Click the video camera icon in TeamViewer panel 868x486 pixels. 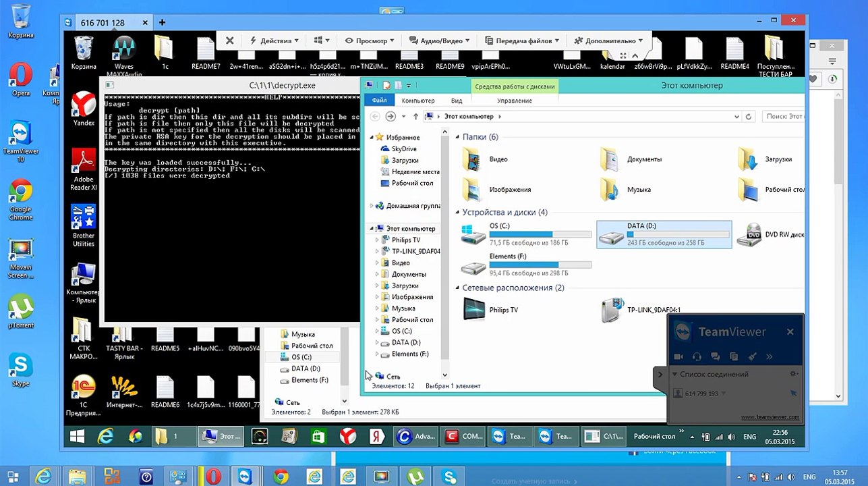click(x=678, y=356)
